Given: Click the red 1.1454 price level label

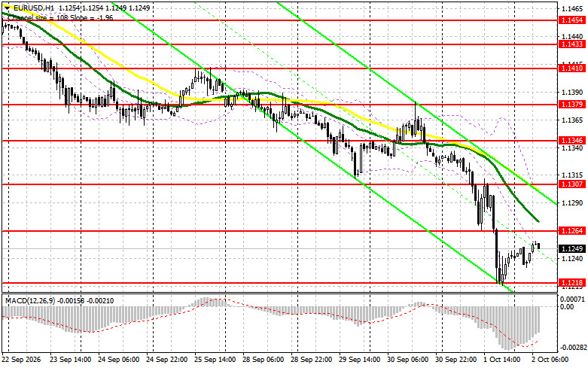Looking at the screenshot, I should point(571,20).
